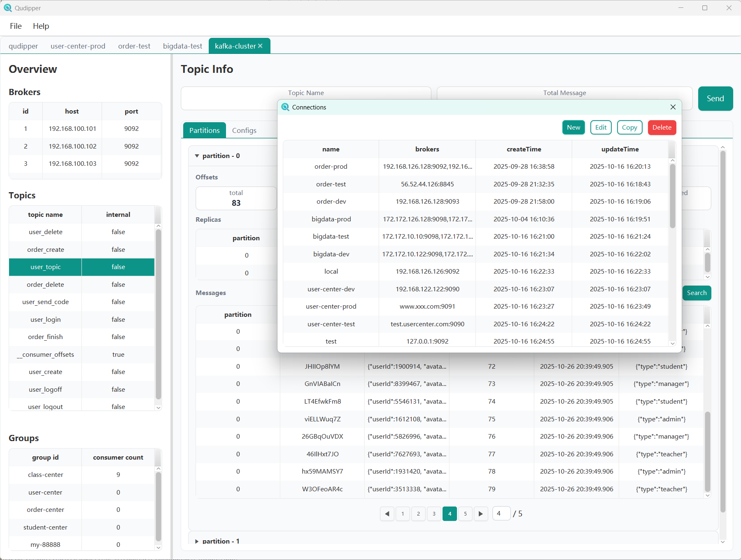Click the next page arrow in pagination

[481, 514]
